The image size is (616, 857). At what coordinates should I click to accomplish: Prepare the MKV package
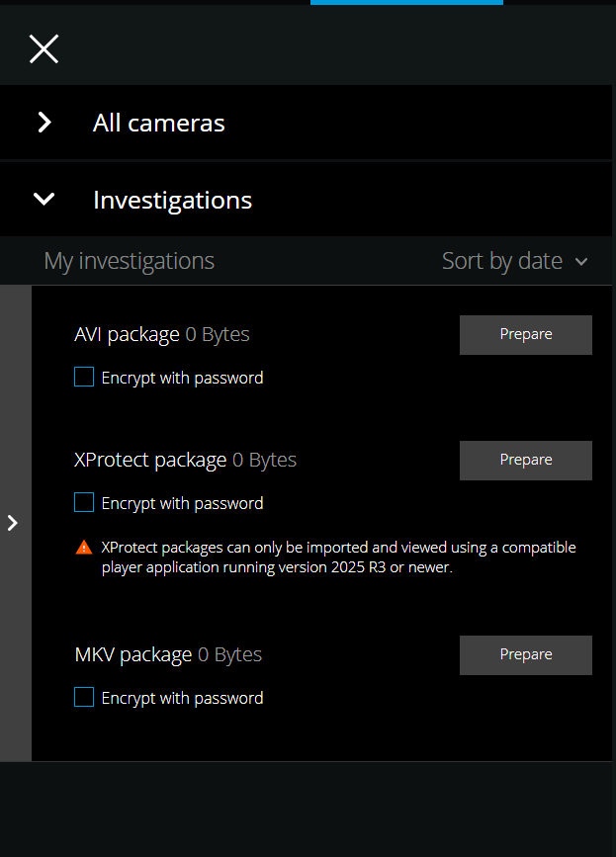tap(526, 655)
